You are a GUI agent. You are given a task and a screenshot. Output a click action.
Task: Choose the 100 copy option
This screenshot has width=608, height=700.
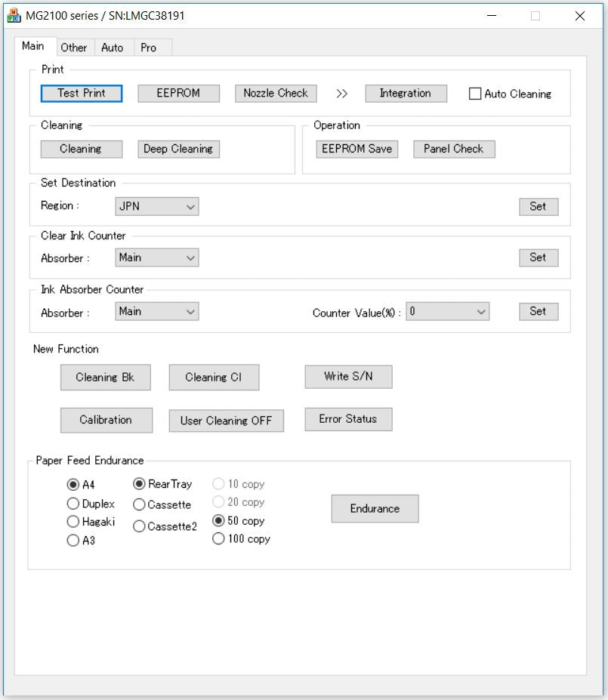click(218, 539)
